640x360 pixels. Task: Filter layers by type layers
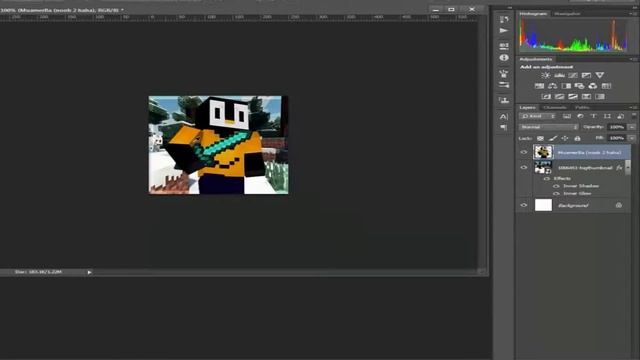594,116
